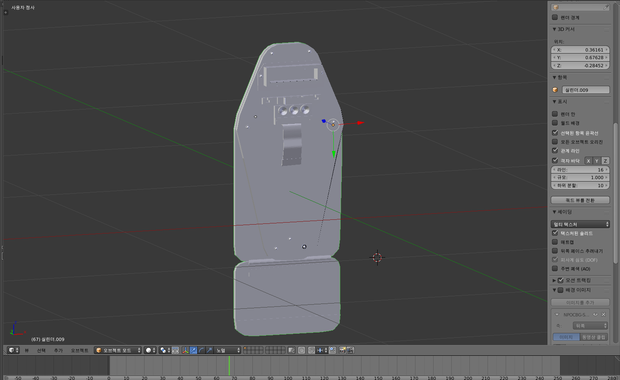The height and width of the screenshot is (380, 620).
Task: Open the Object menu in viewport header
Action: (79, 350)
